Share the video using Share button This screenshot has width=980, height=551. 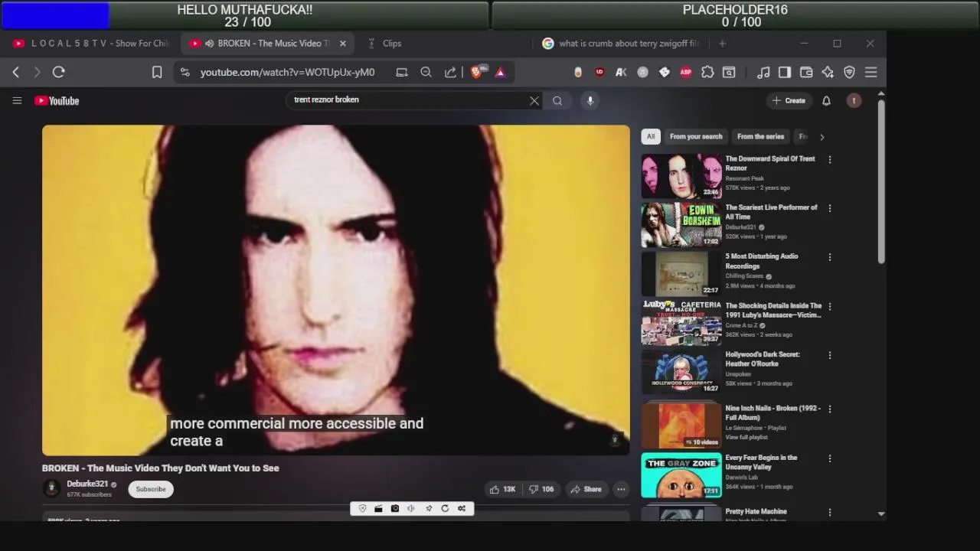click(x=586, y=489)
